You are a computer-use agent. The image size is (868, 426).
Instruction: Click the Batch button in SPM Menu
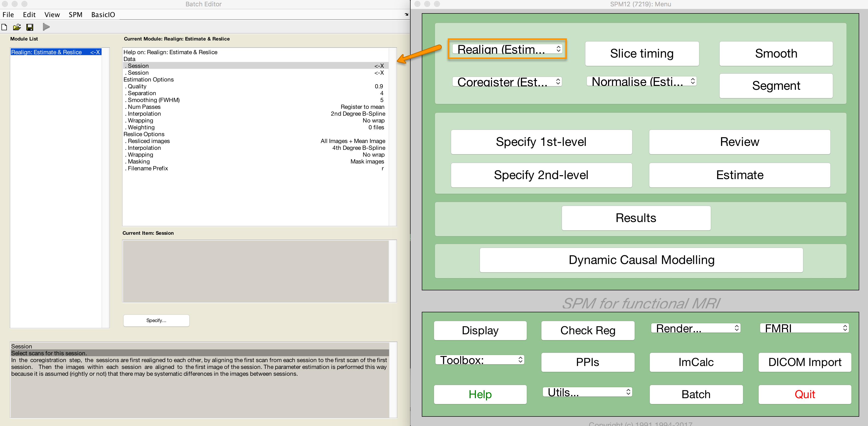[x=696, y=395]
